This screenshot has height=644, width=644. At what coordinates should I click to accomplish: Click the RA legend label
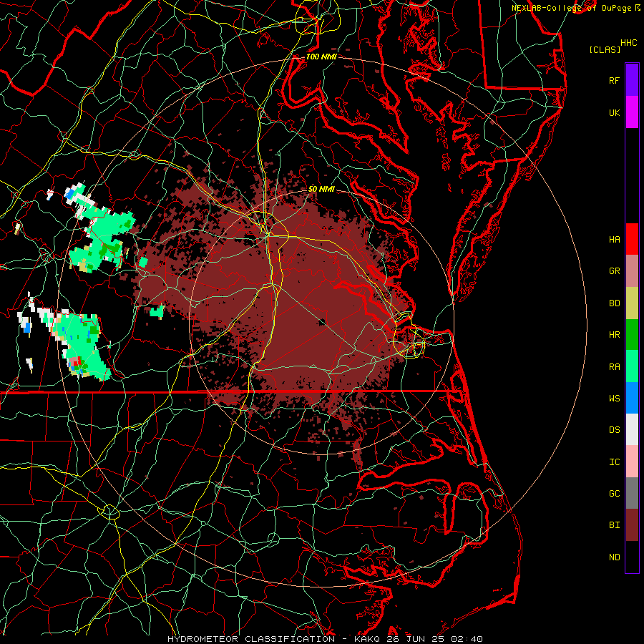(614, 367)
